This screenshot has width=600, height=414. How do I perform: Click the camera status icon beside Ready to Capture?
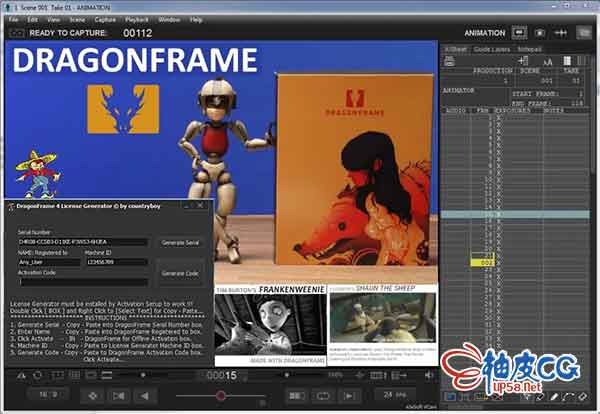17,33
